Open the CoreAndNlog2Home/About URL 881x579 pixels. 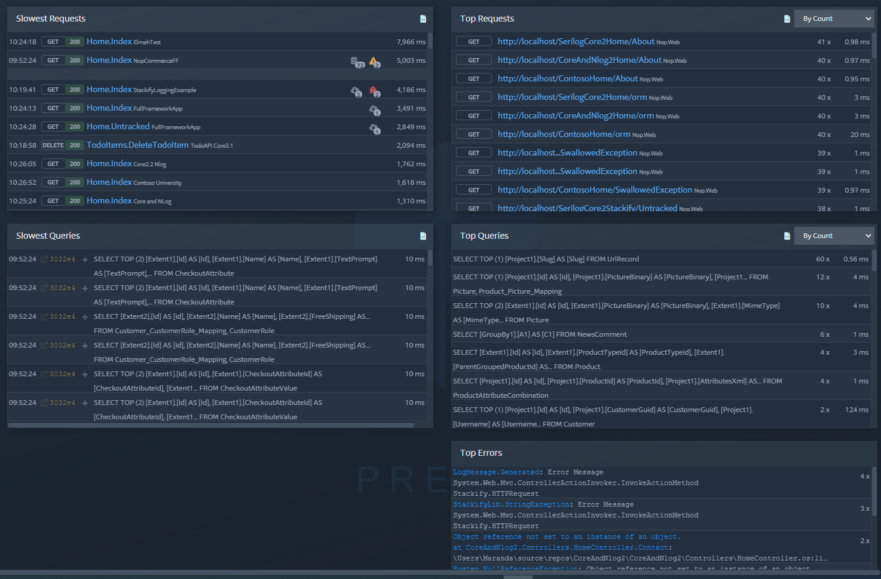click(579, 60)
